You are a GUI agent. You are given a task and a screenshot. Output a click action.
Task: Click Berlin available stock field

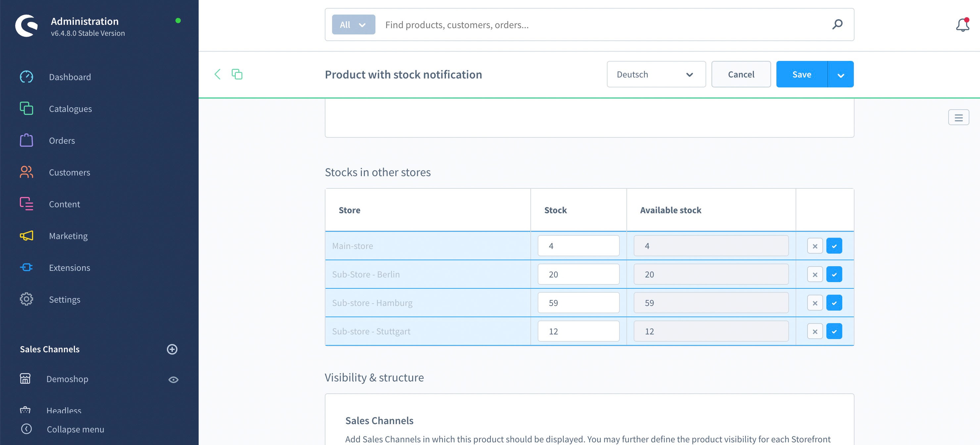pyautogui.click(x=711, y=274)
